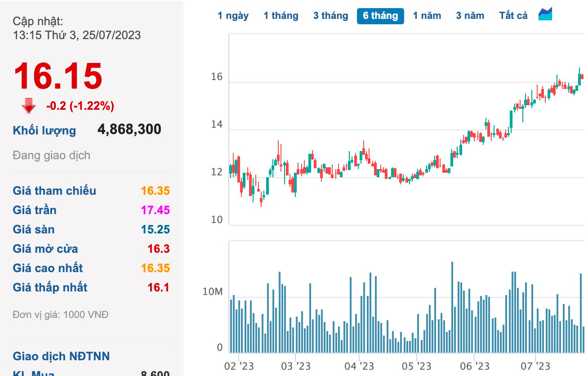Click the price change -0.2 (-1.22%)
The image size is (588, 376).
pyautogui.click(x=80, y=106)
